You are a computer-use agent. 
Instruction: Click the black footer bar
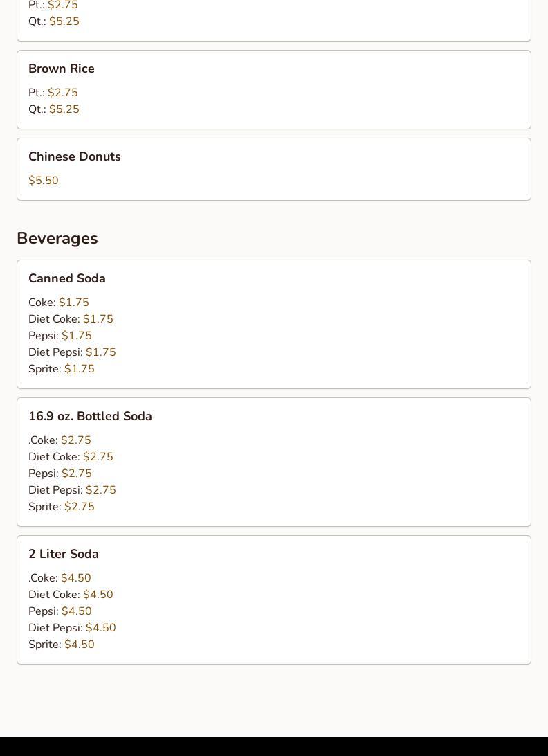[x=274, y=746]
